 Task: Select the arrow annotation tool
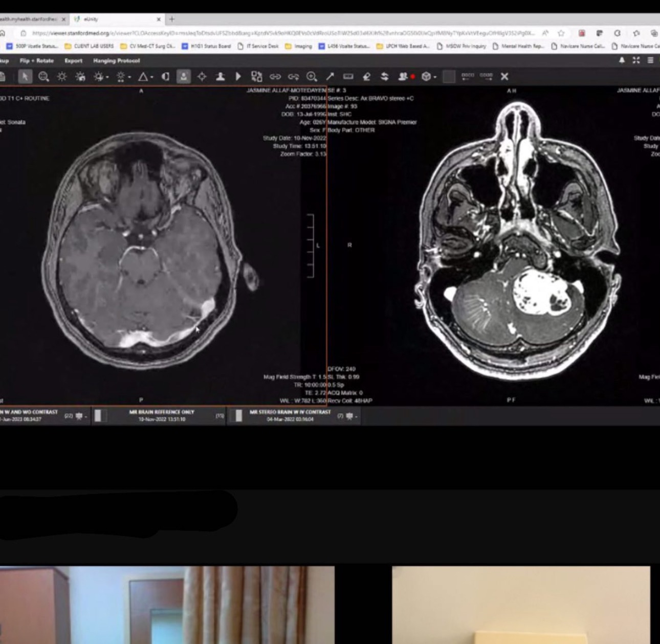pyautogui.click(x=330, y=77)
